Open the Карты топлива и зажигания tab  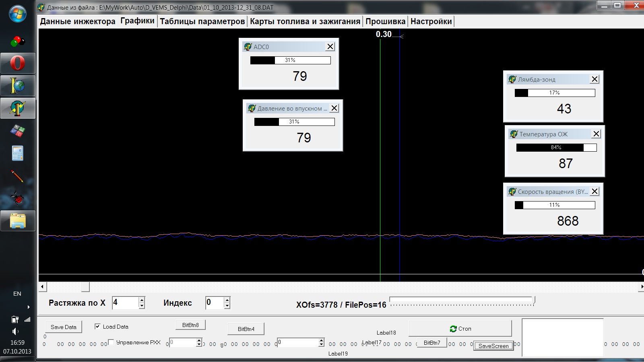tap(305, 21)
